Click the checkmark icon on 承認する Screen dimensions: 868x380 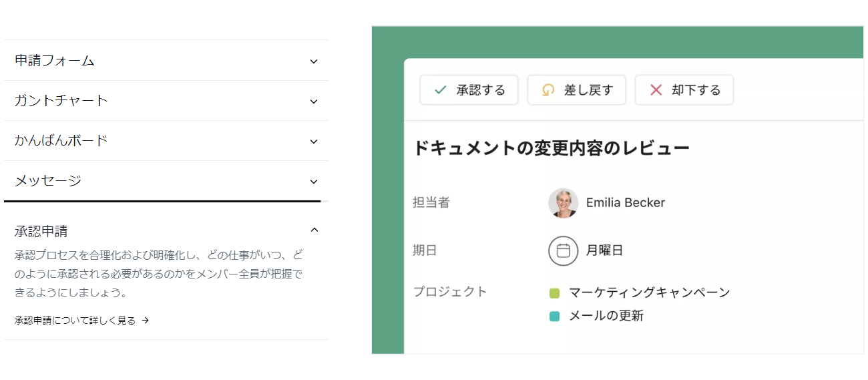(440, 90)
